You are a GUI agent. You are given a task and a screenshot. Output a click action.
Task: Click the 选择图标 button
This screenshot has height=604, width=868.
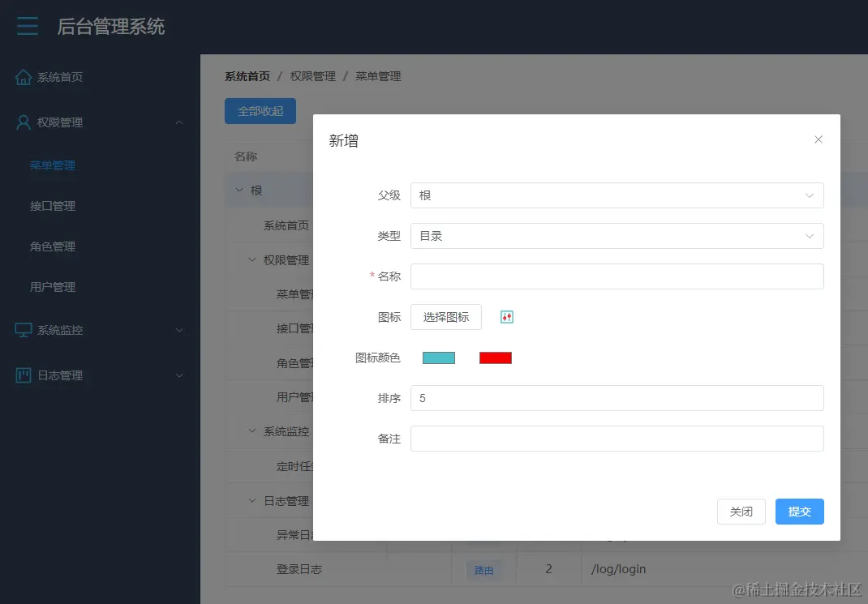[445, 317]
